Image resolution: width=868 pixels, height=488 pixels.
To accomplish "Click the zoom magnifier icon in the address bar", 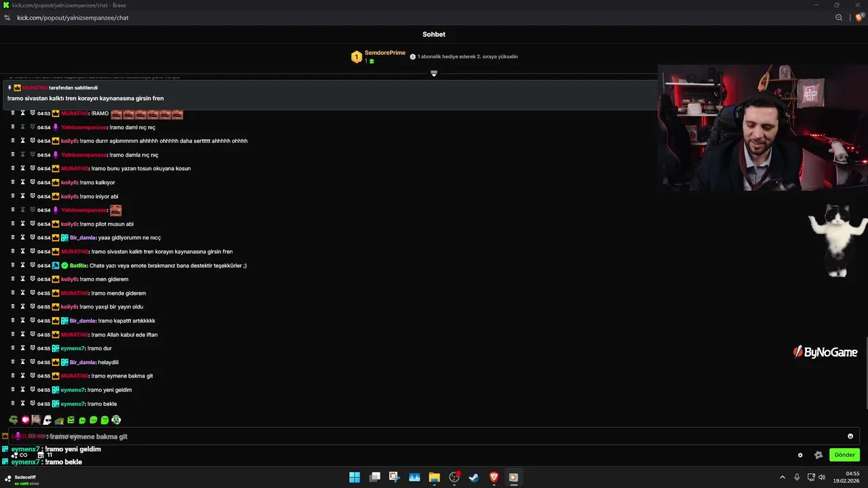I will coord(839,18).
